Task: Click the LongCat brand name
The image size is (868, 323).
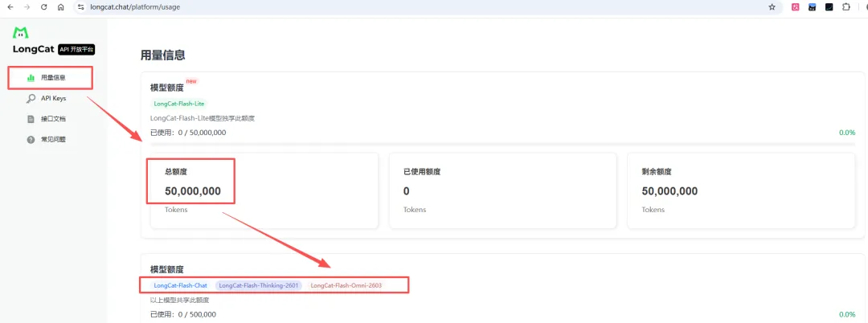Action: click(34, 49)
